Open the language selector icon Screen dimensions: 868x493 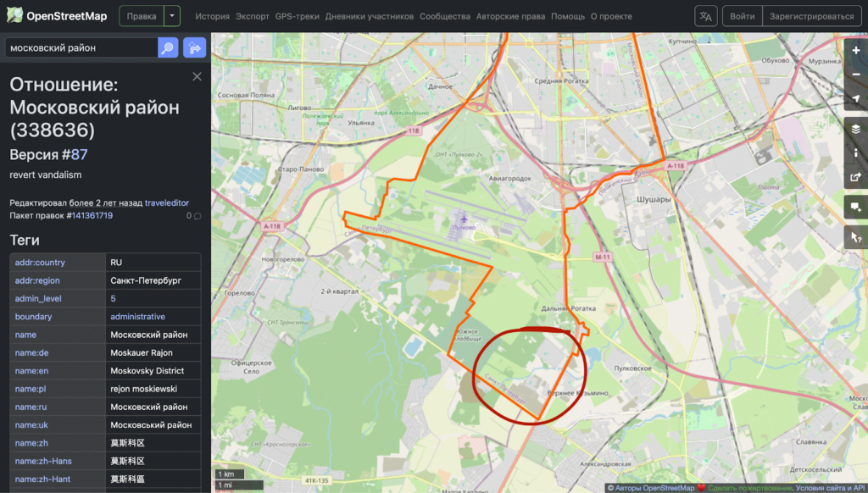[705, 16]
